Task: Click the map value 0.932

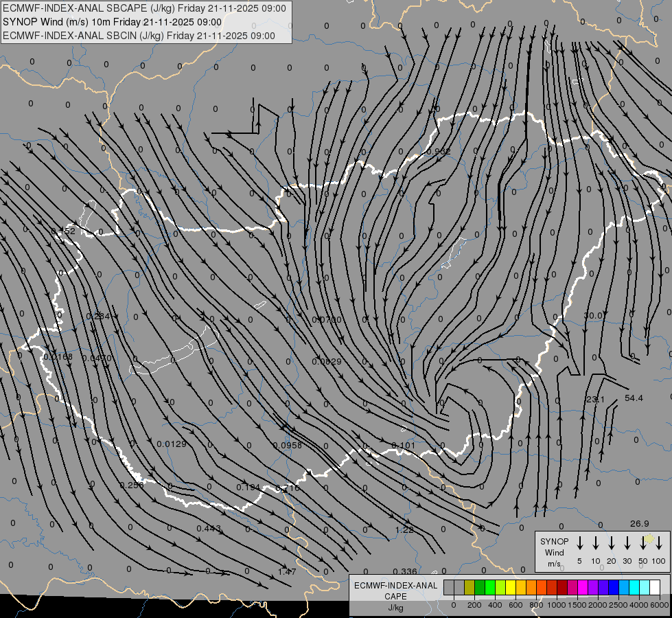Action: click(439, 151)
